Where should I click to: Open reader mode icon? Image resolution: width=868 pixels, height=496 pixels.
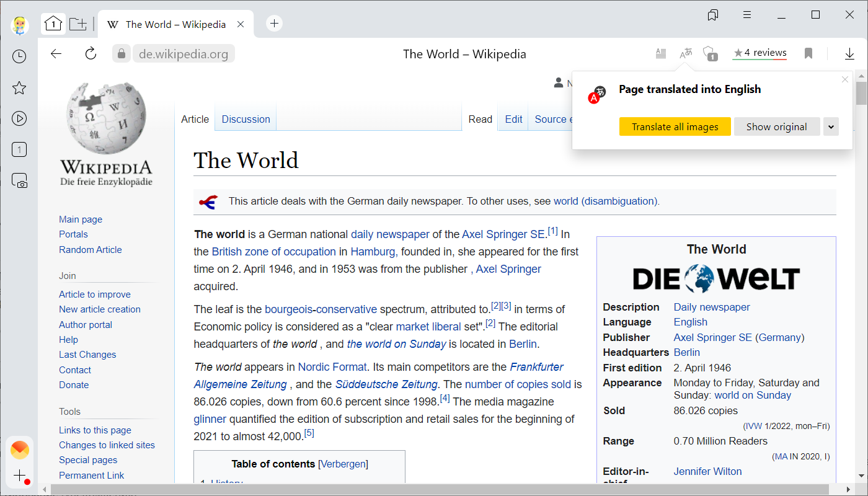(x=661, y=54)
